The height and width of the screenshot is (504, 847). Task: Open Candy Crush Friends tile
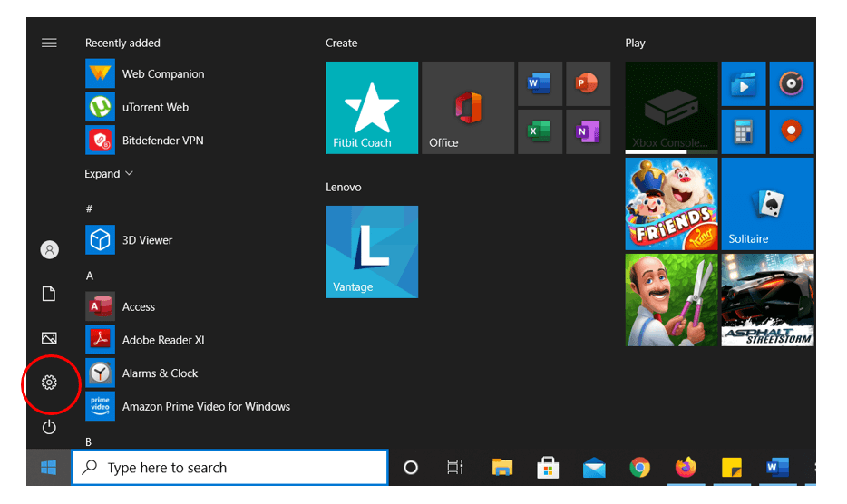(x=671, y=204)
